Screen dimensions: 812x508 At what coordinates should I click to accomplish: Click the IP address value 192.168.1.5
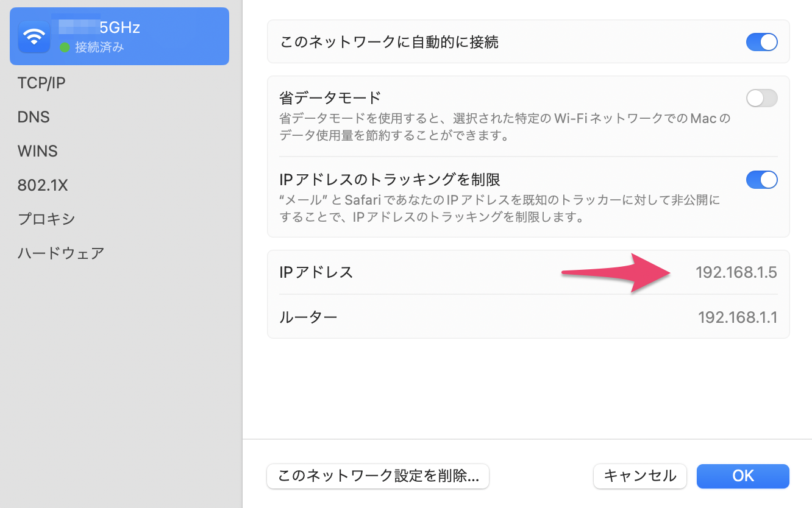(736, 272)
